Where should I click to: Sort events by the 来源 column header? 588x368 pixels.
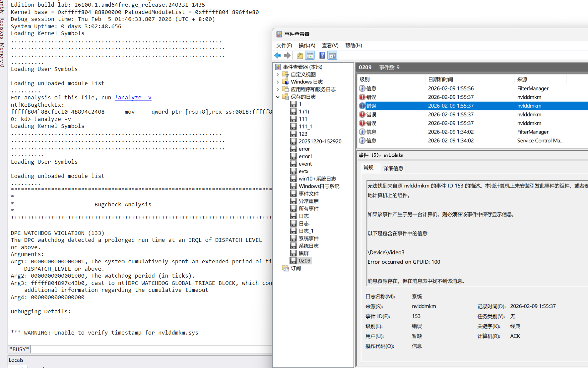pyautogui.click(x=540, y=79)
